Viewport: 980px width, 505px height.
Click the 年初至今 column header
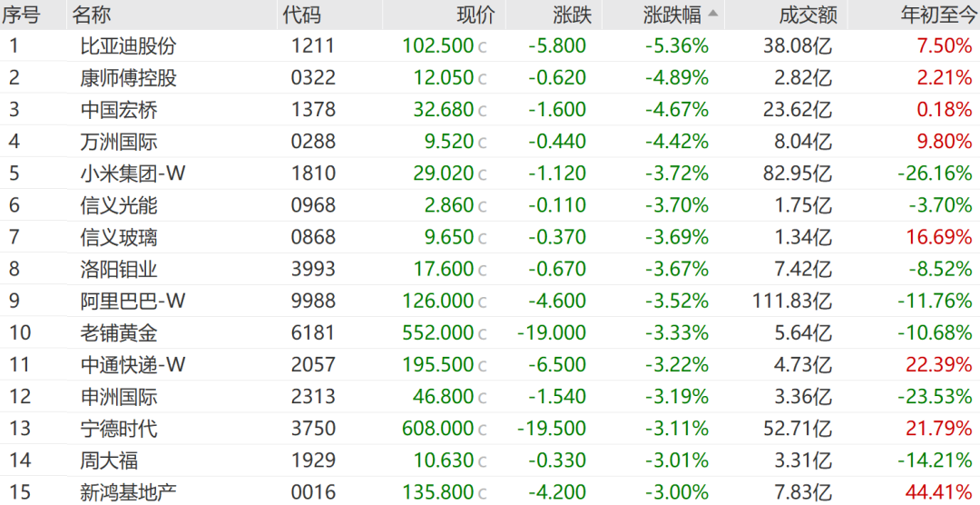point(933,15)
